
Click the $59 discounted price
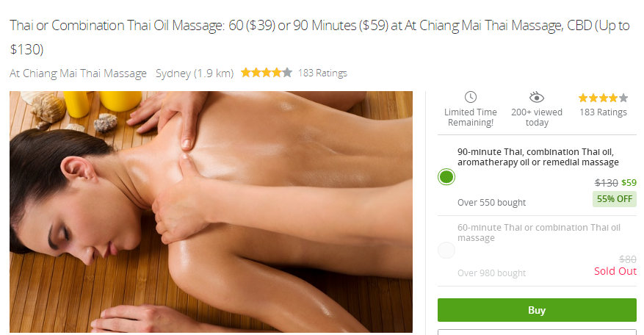[x=629, y=182]
